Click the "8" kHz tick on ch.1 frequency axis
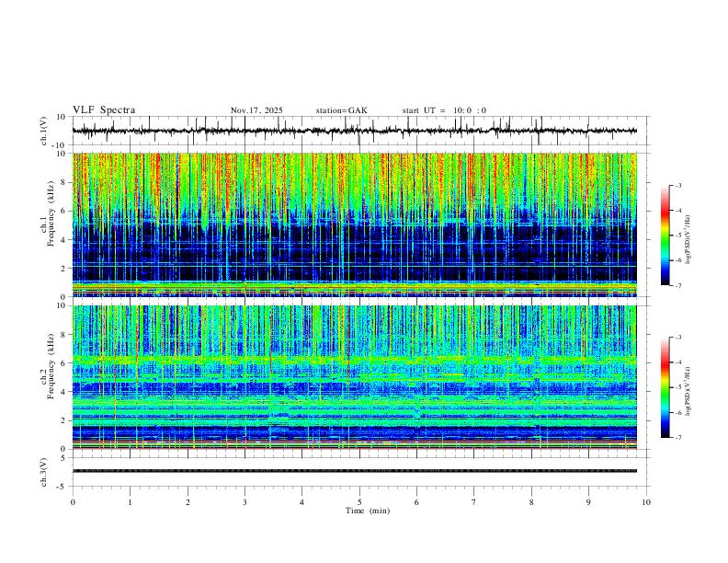 pyautogui.click(x=63, y=182)
